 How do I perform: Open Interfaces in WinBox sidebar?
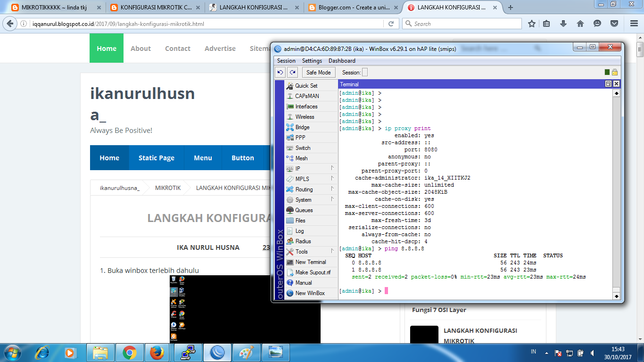[311, 107]
